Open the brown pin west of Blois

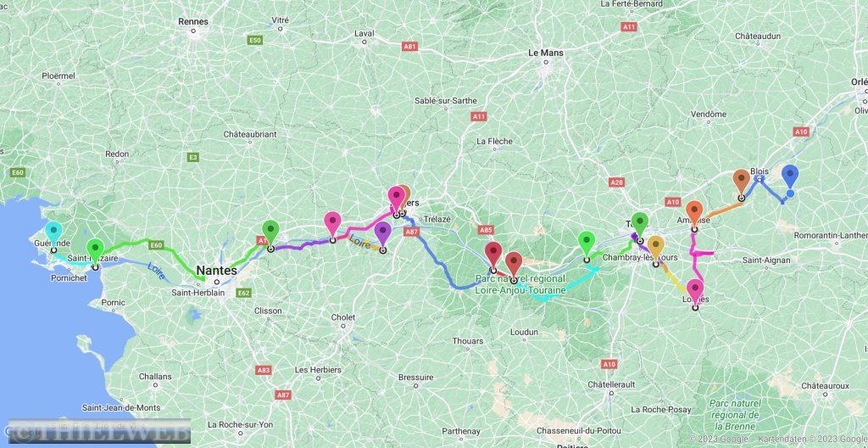point(741,182)
